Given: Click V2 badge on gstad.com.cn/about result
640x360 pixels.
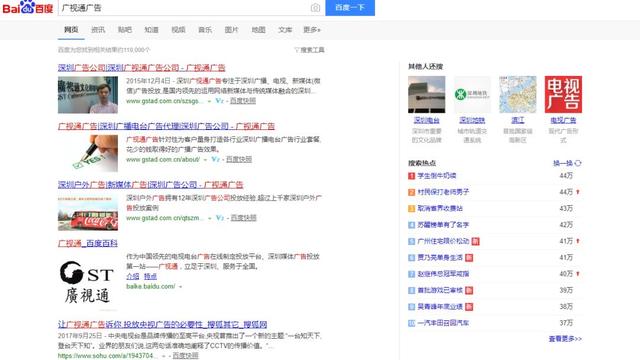Looking at the screenshot, I should pos(216,159).
